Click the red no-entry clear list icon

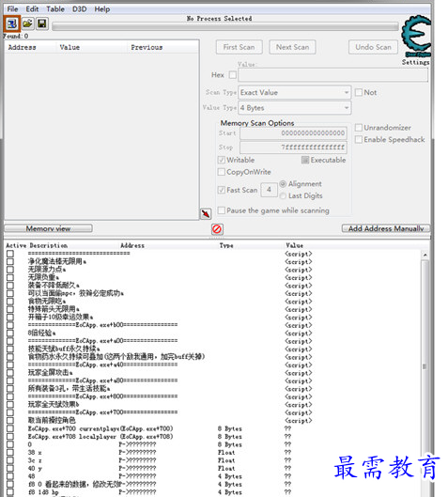tap(217, 229)
